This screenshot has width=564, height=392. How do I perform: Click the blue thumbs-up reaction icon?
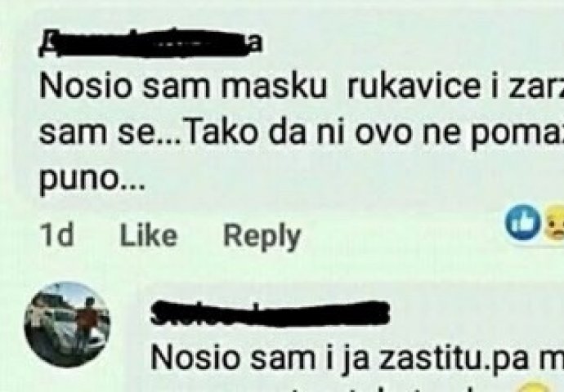point(522,221)
